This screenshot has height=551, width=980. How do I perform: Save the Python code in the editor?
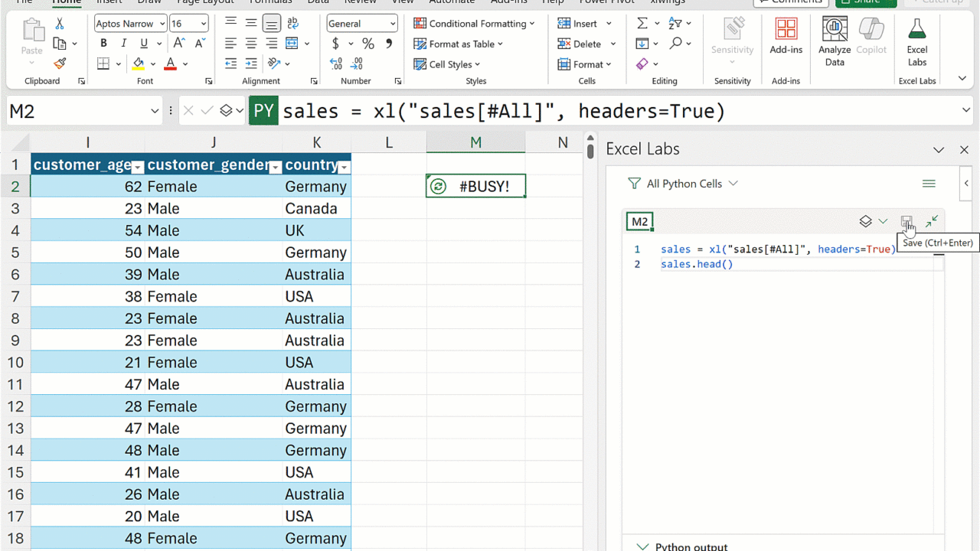[906, 222]
